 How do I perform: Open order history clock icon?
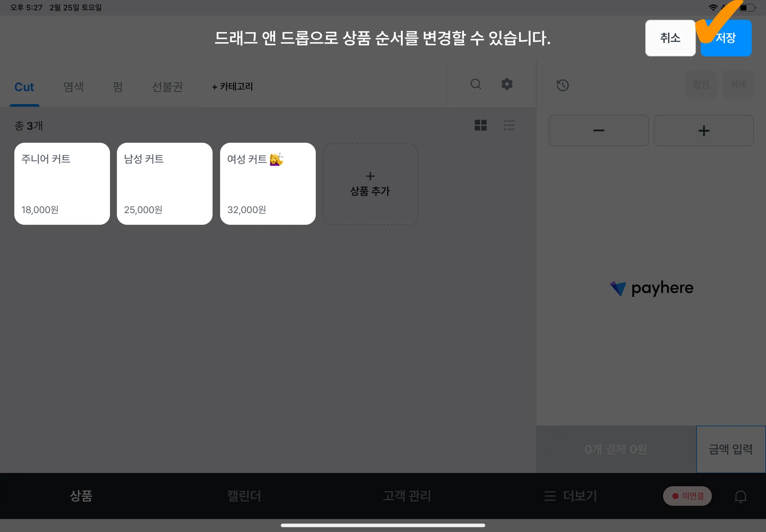(562, 85)
